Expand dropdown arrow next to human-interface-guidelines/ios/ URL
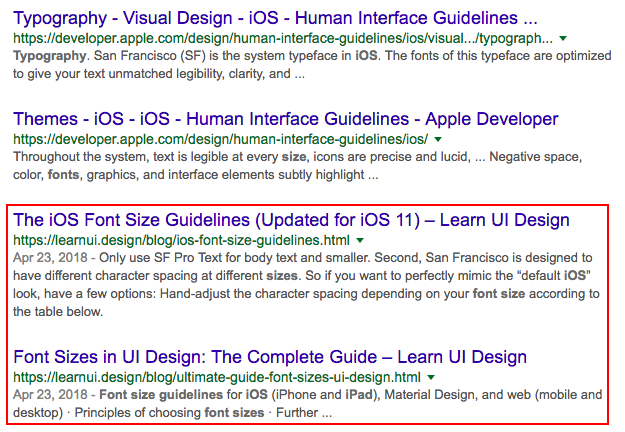 pyautogui.click(x=438, y=139)
